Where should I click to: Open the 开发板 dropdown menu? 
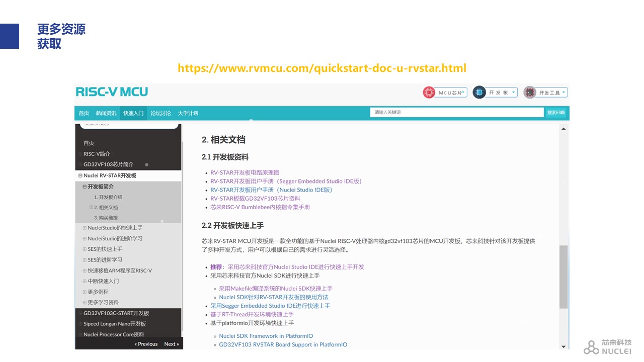(x=501, y=93)
